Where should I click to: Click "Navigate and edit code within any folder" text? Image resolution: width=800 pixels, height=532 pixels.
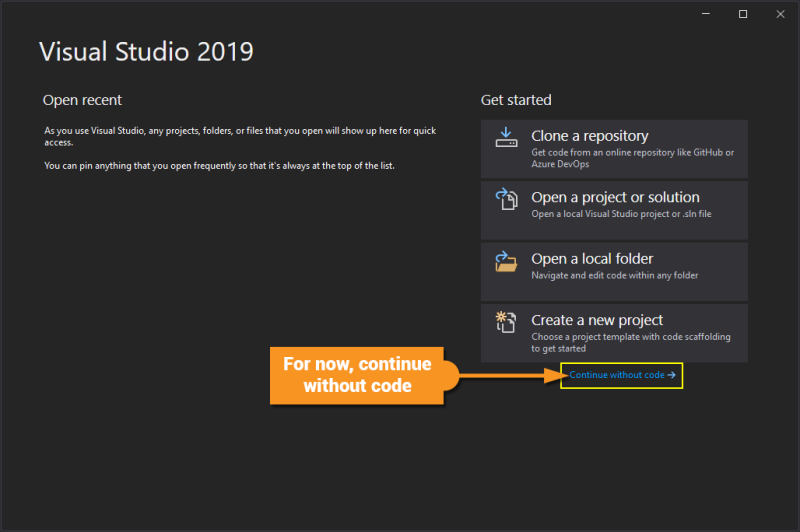click(x=614, y=276)
